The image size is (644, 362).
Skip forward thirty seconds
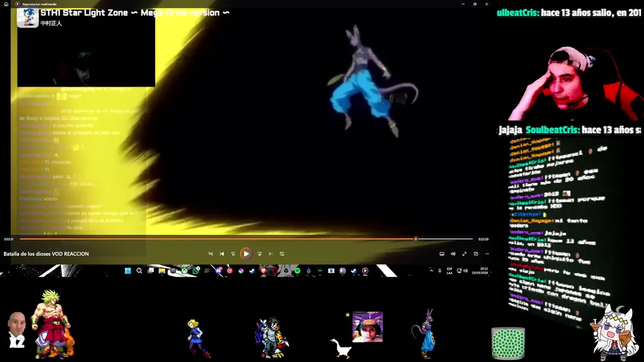[x=259, y=254]
